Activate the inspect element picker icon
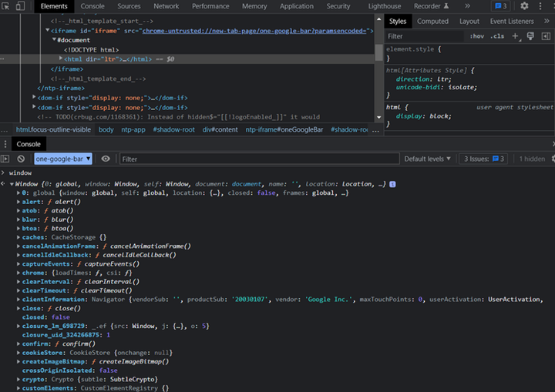 (6, 6)
